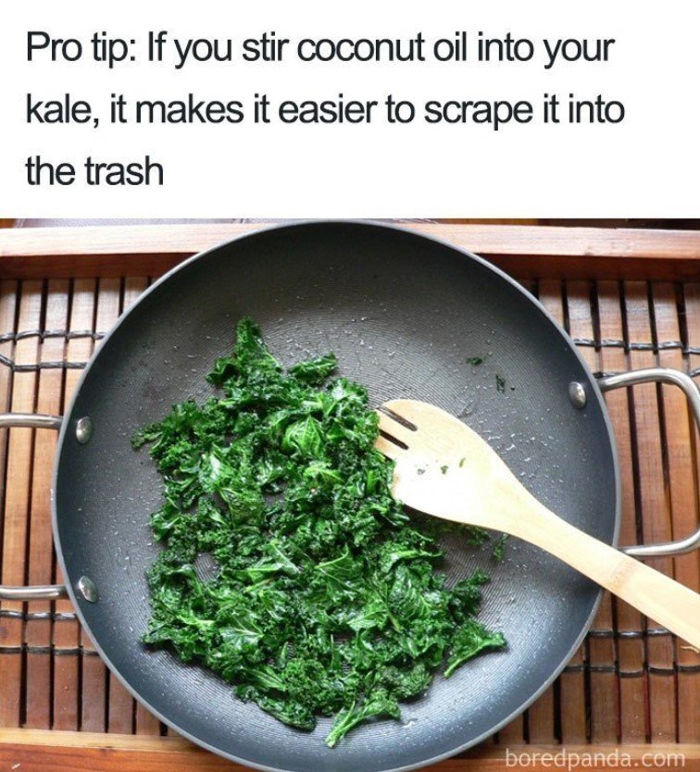Click the lower rivet on pan's left side
The width and height of the screenshot is (700, 772).
[x=88, y=589]
